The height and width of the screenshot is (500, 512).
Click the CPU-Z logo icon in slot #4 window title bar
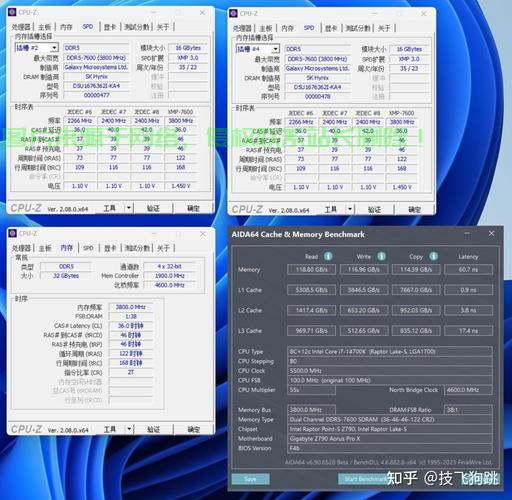point(233,14)
